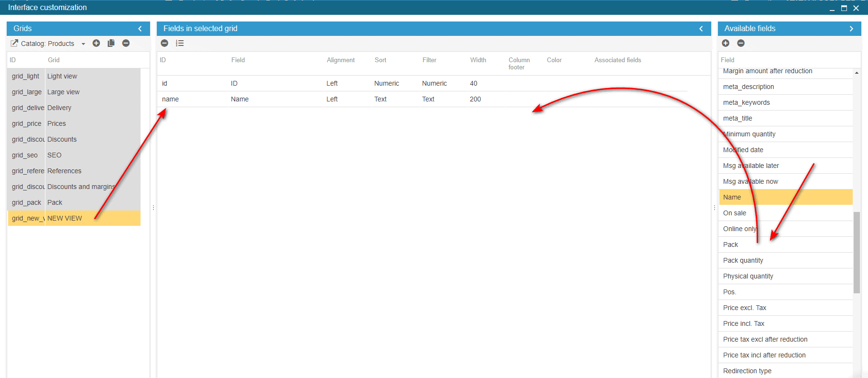Click the available fields scrollbar thumb
This screenshot has height=378, width=868.
[857, 251]
